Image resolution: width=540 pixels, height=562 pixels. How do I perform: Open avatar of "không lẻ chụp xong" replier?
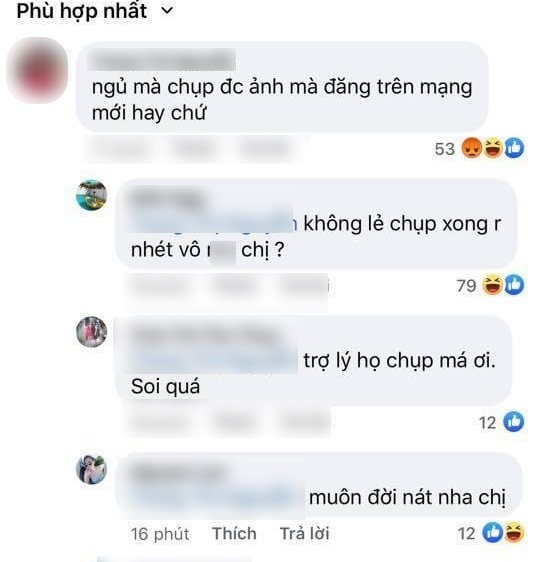91,195
